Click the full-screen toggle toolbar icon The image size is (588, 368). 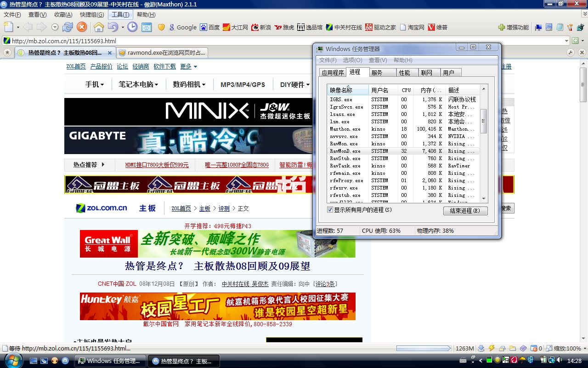click(x=147, y=27)
